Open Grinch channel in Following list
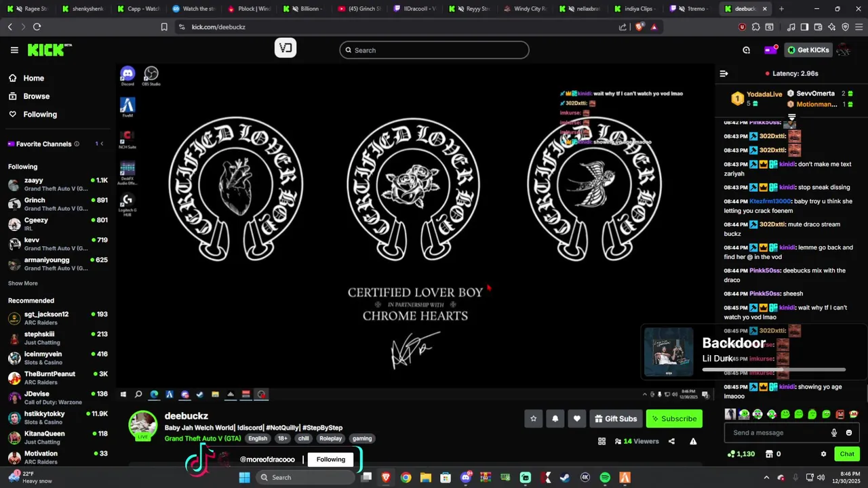This screenshot has width=868, height=488. click(58, 205)
